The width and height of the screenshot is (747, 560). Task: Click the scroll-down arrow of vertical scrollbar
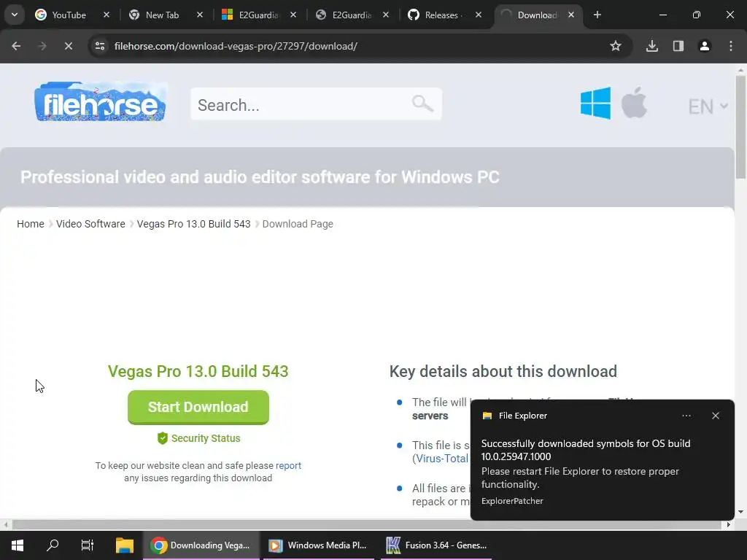pos(740,512)
